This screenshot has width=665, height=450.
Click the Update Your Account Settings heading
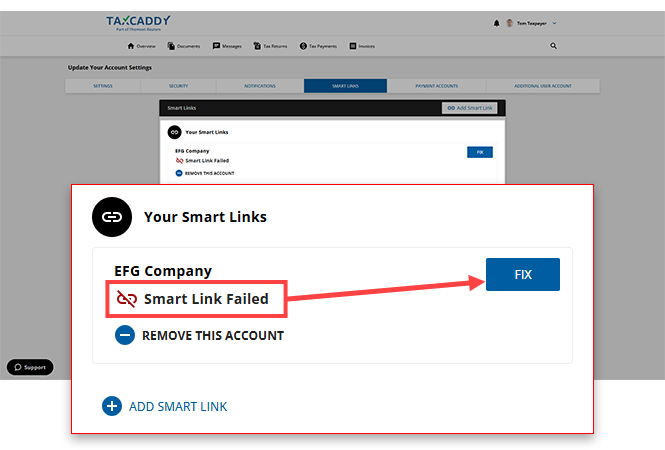pyautogui.click(x=109, y=67)
